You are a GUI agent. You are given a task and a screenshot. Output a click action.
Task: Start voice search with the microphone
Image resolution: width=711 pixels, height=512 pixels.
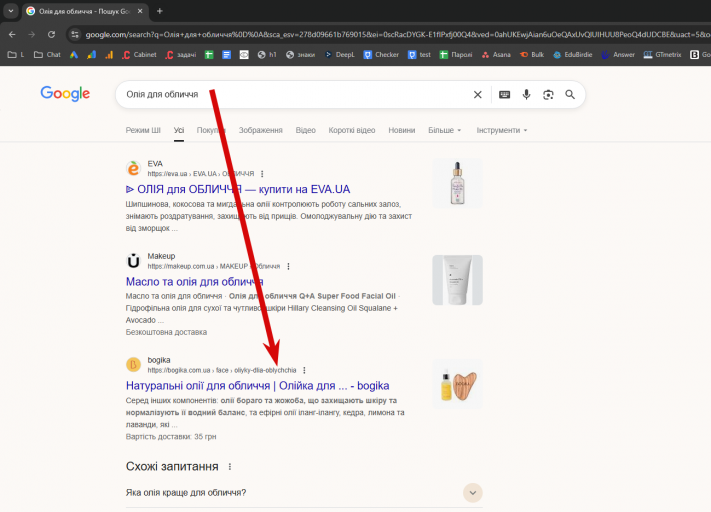tap(526, 94)
